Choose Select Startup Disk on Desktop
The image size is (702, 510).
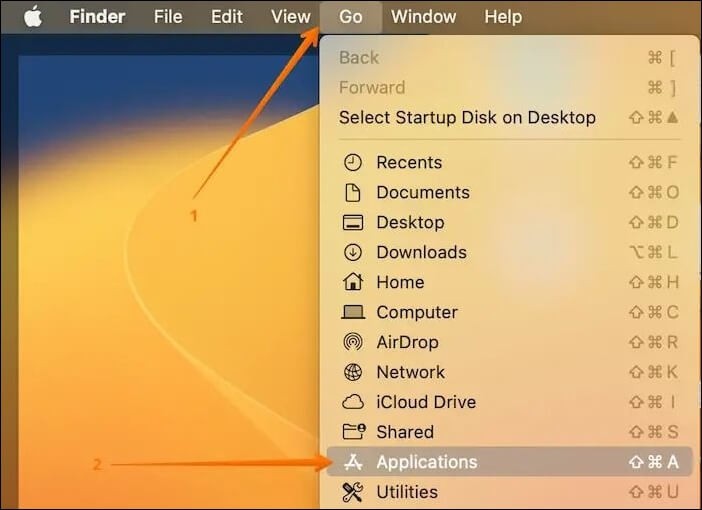[467, 117]
